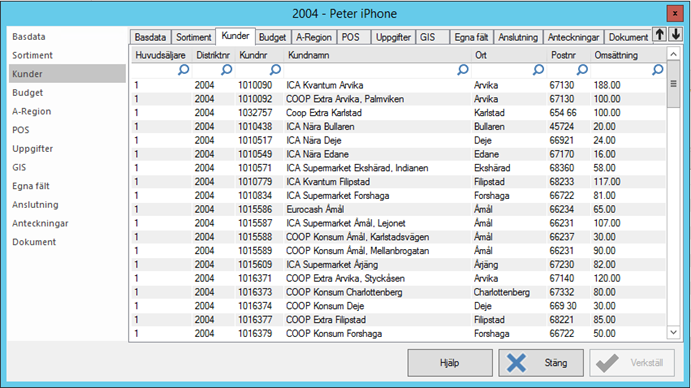Show the Anteckningar tab

[x=573, y=37]
